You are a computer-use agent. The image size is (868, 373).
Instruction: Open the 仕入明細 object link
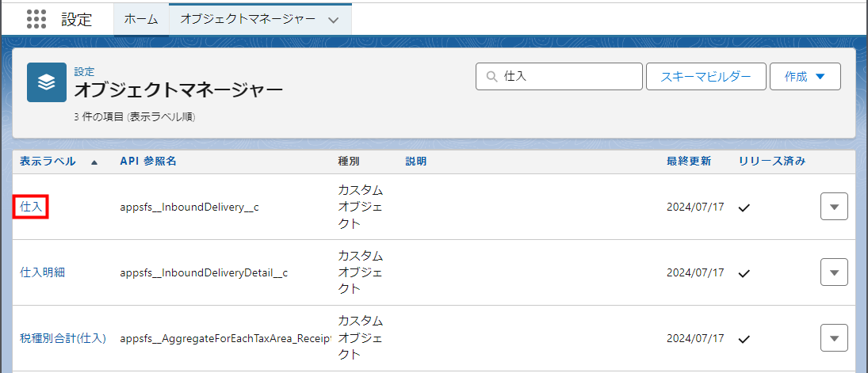[42, 272]
